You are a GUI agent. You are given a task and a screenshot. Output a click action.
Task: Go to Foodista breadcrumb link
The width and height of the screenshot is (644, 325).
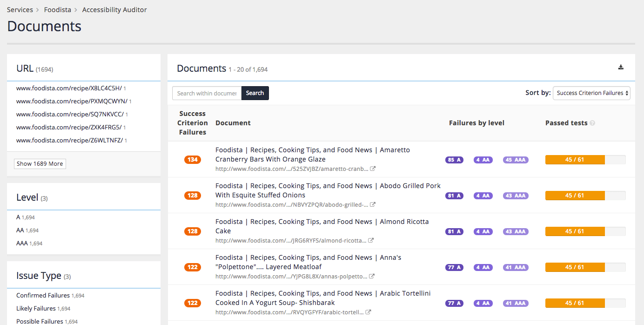(57, 10)
